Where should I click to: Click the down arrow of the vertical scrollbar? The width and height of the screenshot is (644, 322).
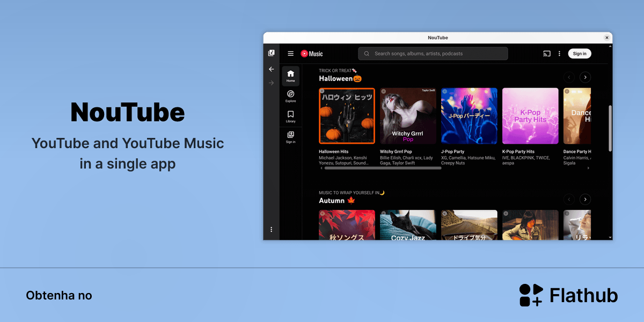610,237
